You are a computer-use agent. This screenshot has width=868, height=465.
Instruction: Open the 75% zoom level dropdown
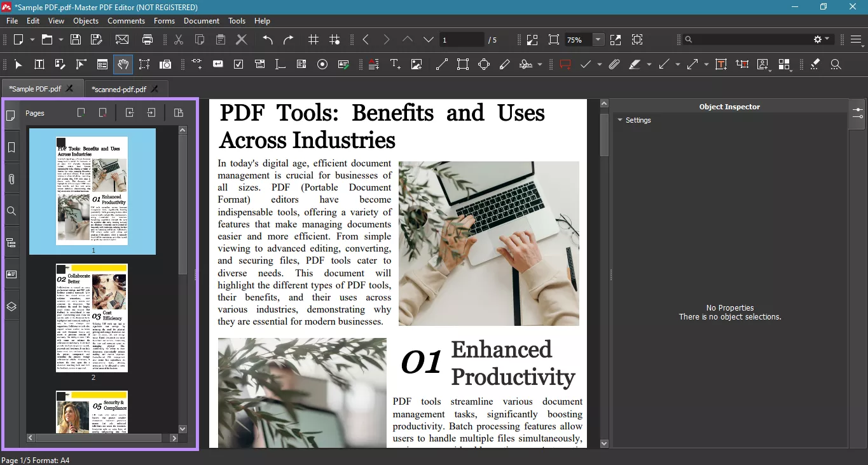(x=596, y=39)
